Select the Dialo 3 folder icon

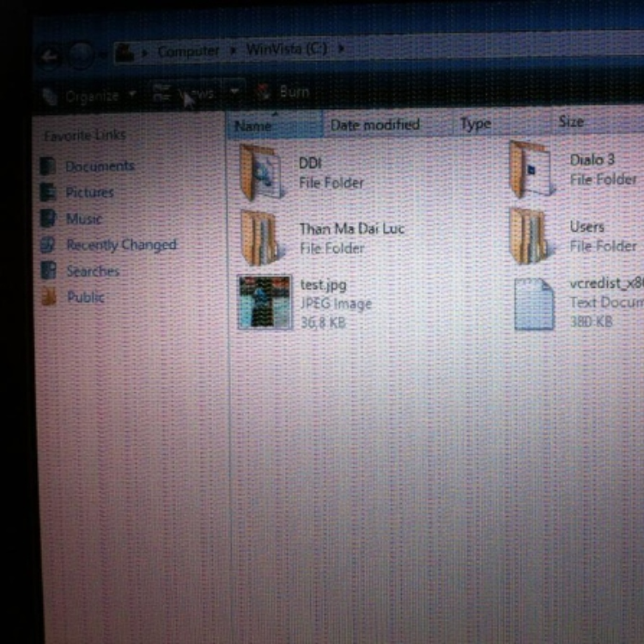click(532, 169)
